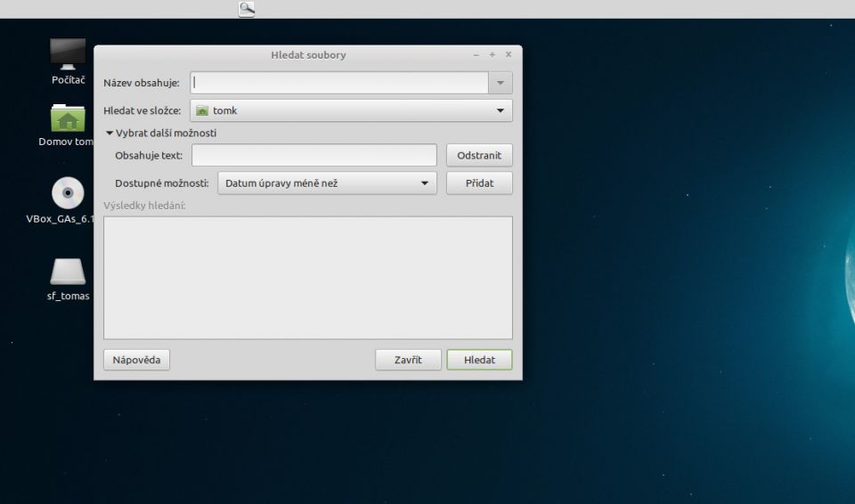The height and width of the screenshot is (504, 855).
Task: Open the Název obsahuje history dropdown arrow
Action: 500,83
